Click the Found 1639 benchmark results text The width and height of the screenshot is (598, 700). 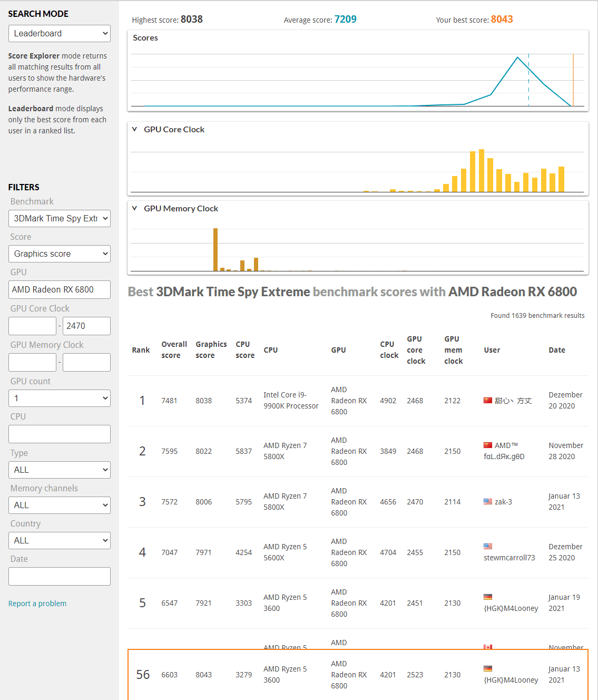pos(537,316)
